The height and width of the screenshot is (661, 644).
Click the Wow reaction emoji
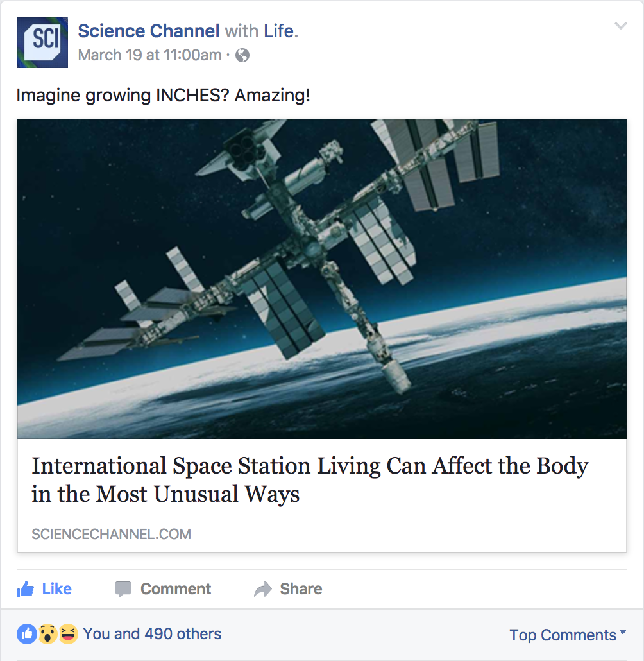(x=47, y=634)
